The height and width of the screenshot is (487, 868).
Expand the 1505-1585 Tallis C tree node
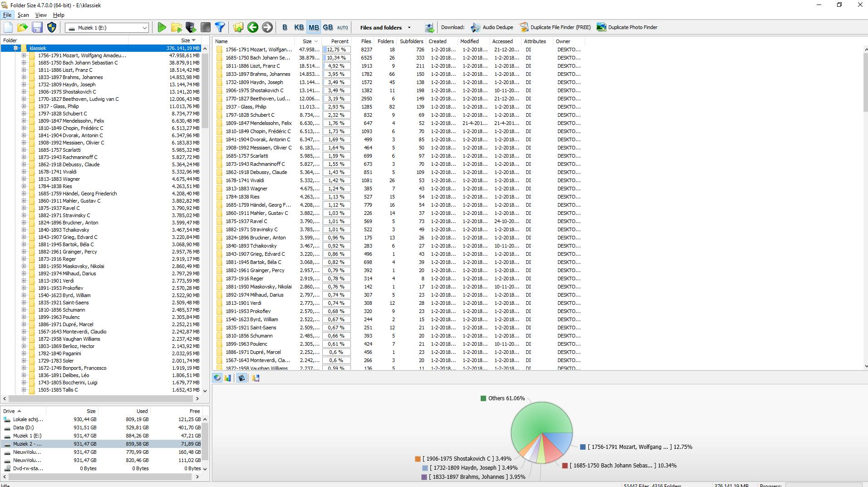(x=24, y=390)
